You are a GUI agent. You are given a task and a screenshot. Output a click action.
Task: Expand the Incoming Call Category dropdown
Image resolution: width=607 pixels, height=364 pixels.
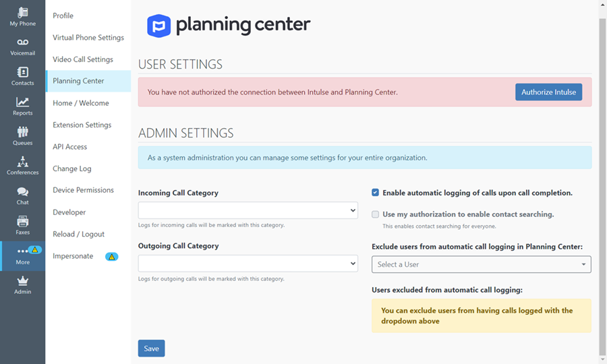pyautogui.click(x=248, y=210)
